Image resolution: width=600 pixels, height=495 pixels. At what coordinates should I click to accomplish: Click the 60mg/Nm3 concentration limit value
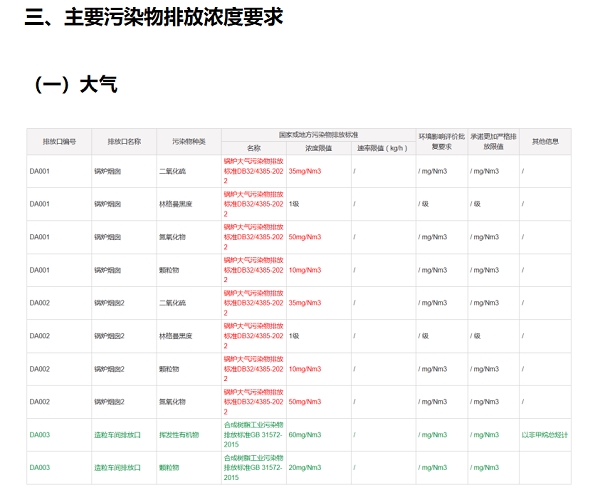304,435
